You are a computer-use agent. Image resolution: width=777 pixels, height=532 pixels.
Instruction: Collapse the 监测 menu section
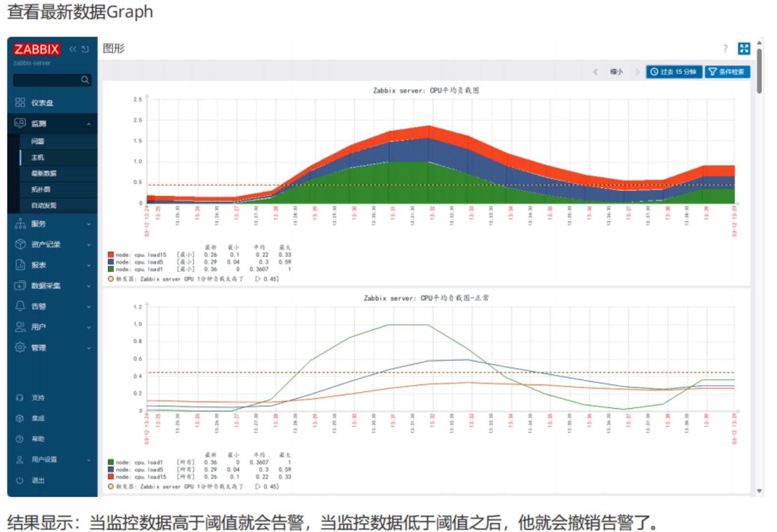(89, 124)
